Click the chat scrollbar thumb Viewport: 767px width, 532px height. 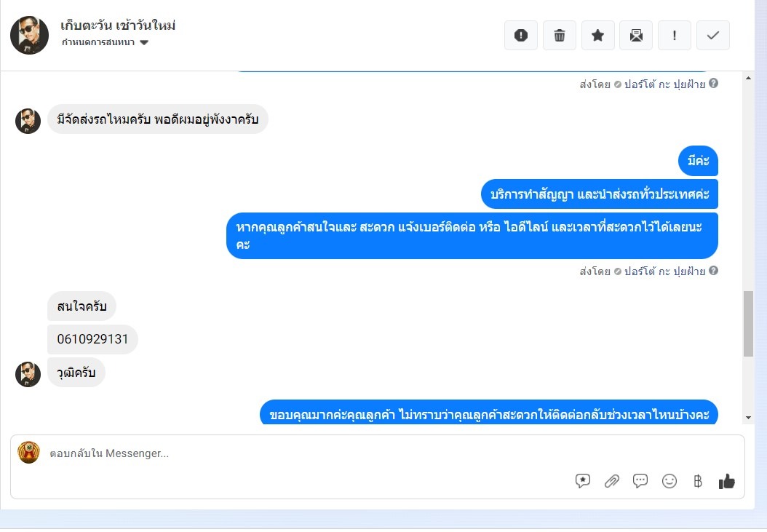[x=748, y=324]
